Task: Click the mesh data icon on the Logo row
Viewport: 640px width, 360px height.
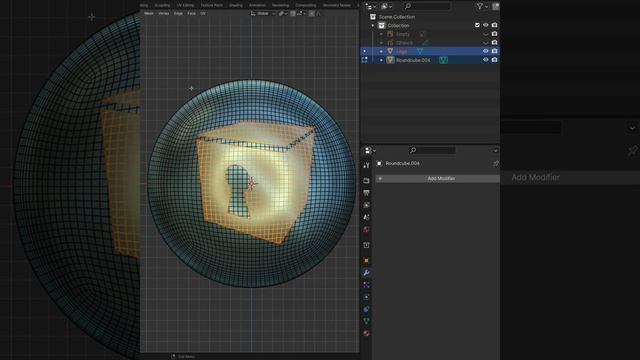Action: (420, 51)
